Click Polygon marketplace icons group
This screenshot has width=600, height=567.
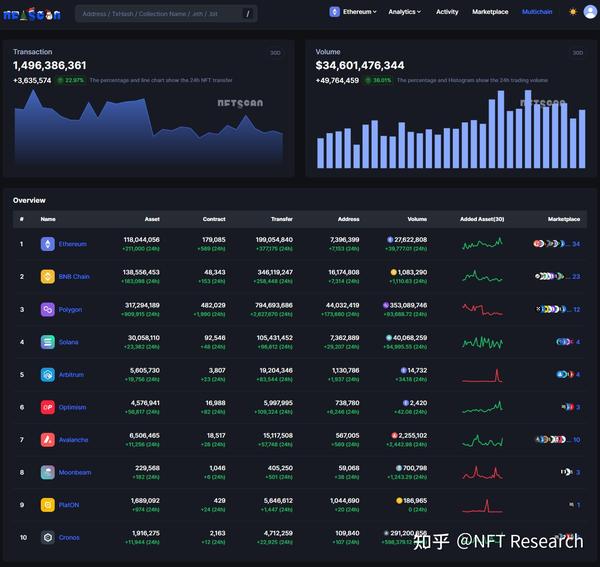click(x=551, y=309)
